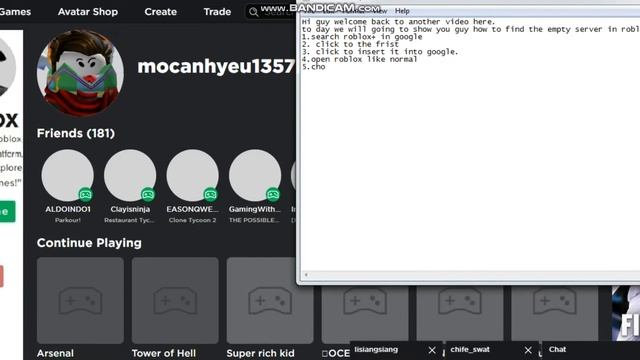Click GamingWith in-game status icon
The height and width of the screenshot is (360, 640).
(273, 195)
